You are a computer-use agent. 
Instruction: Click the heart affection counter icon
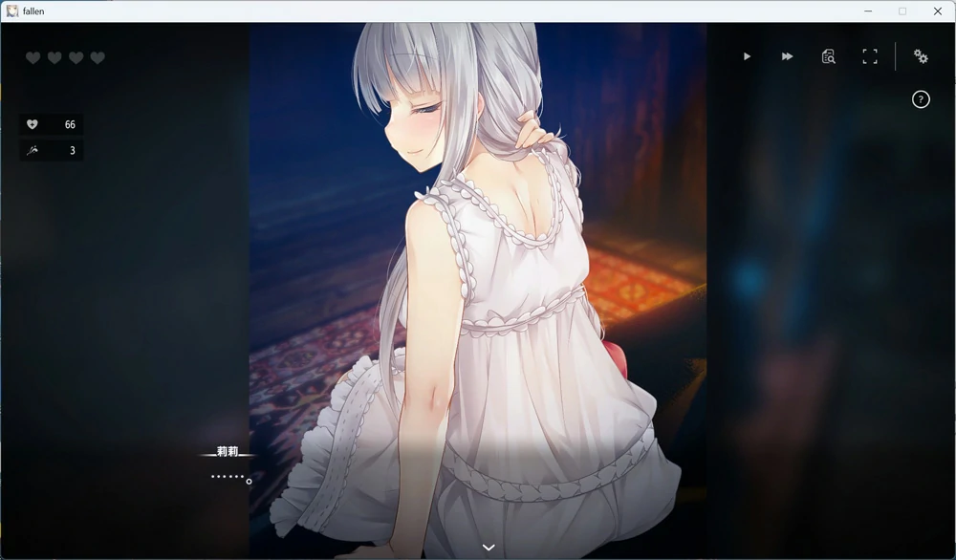32,123
